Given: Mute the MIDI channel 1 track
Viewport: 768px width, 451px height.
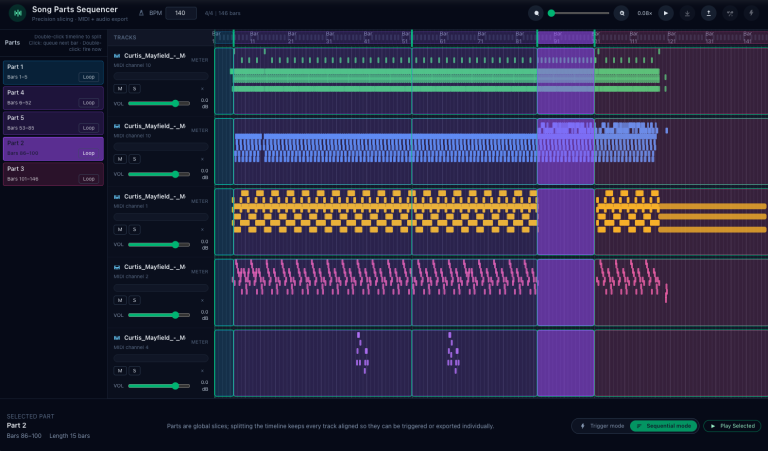Looking at the screenshot, I should click(120, 230).
